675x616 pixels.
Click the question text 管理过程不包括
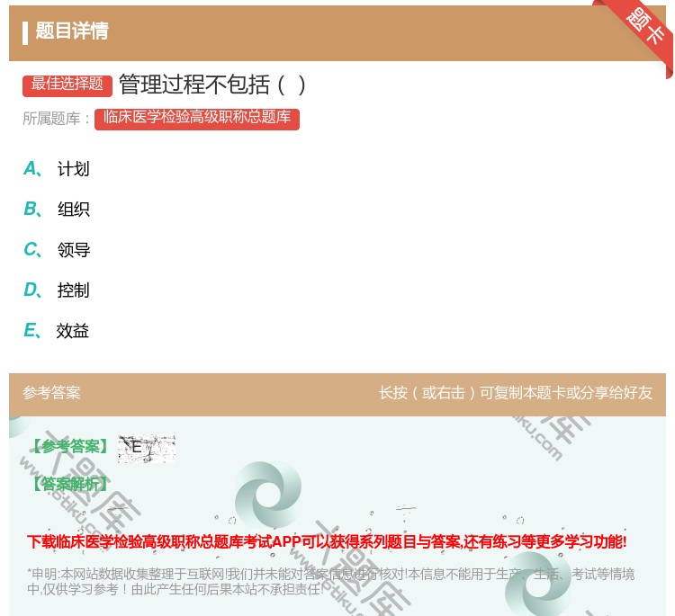coord(212,85)
